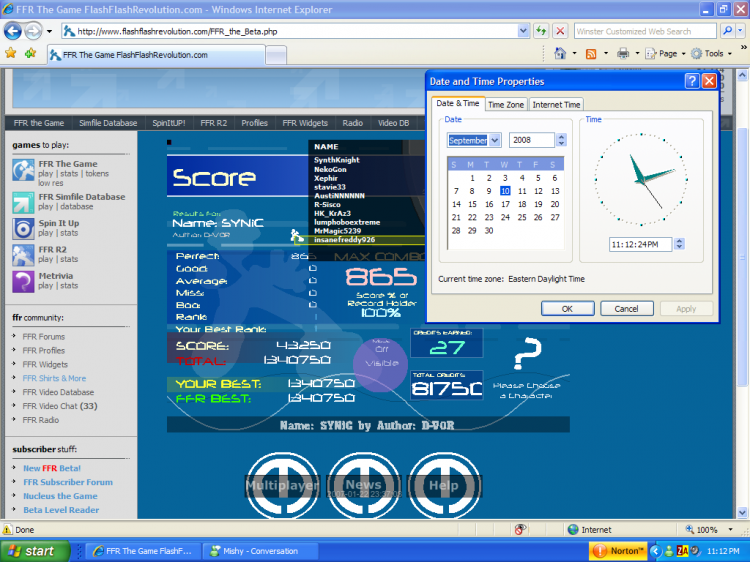Click the FFR The Game sidebar icon

click(x=24, y=170)
